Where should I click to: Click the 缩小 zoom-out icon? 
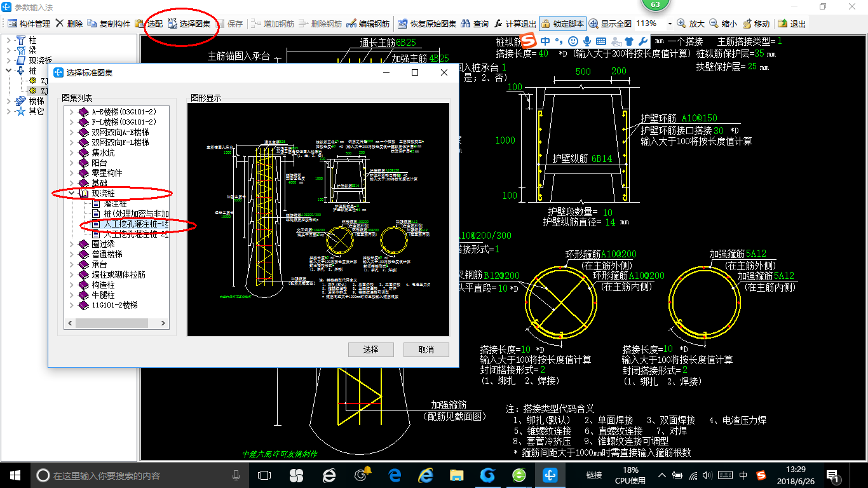[x=714, y=24]
